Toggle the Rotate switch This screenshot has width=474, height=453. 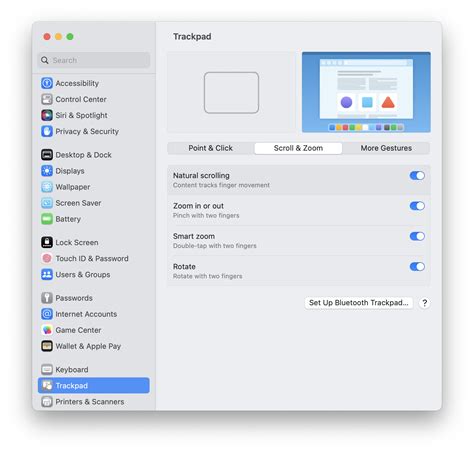[x=417, y=267]
